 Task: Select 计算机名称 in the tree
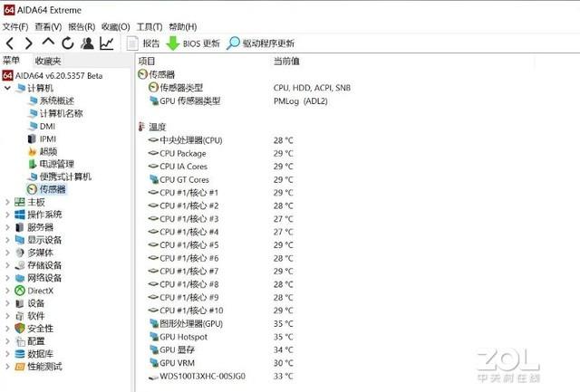(x=55, y=113)
